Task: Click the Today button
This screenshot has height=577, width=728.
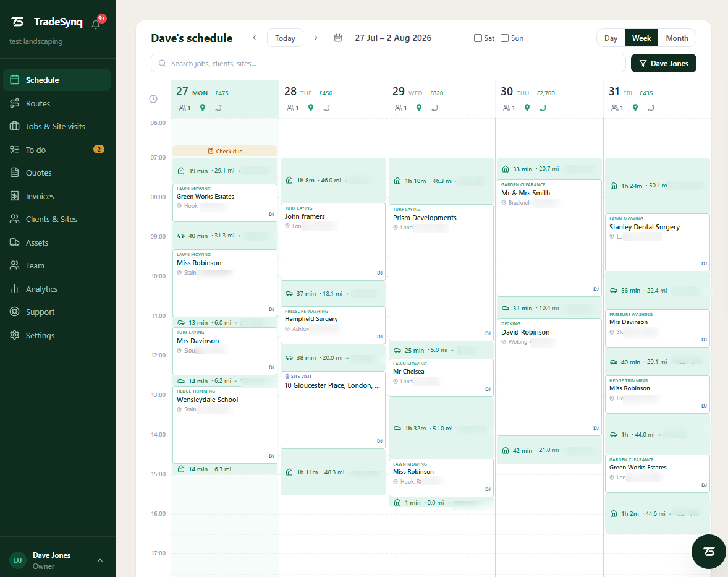Action: (x=285, y=38)
